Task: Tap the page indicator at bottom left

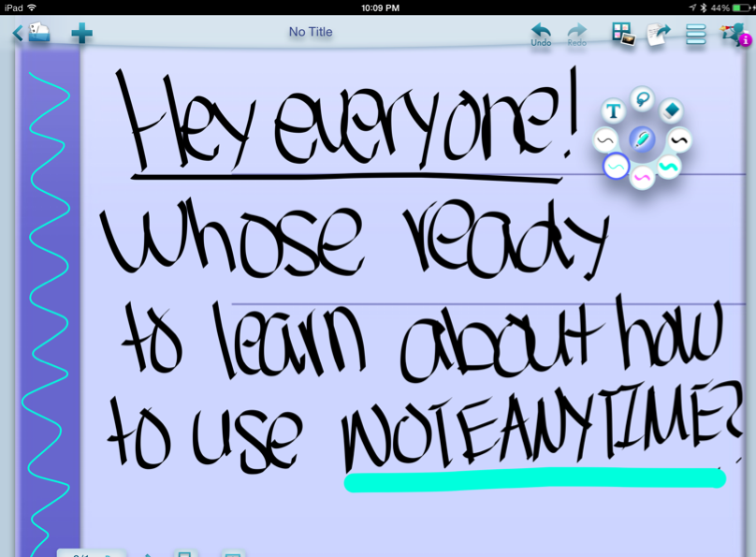Action: pos(89,552)
